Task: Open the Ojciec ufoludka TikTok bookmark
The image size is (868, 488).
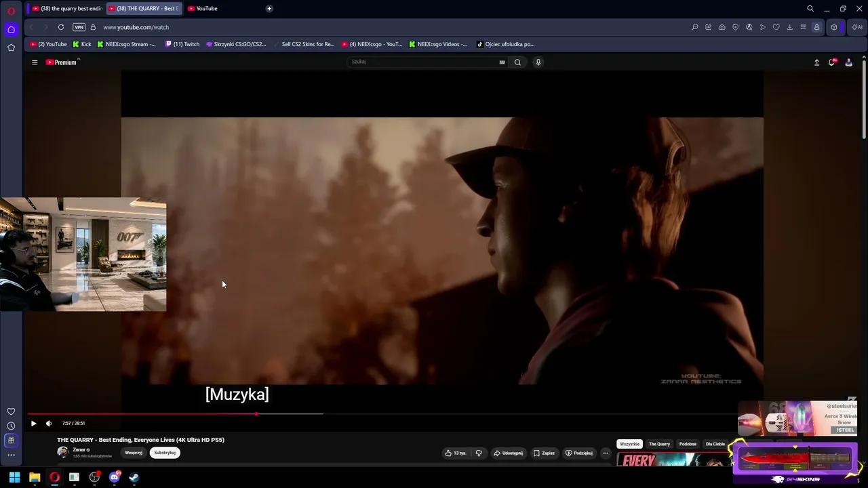Action: click(506, 44)
